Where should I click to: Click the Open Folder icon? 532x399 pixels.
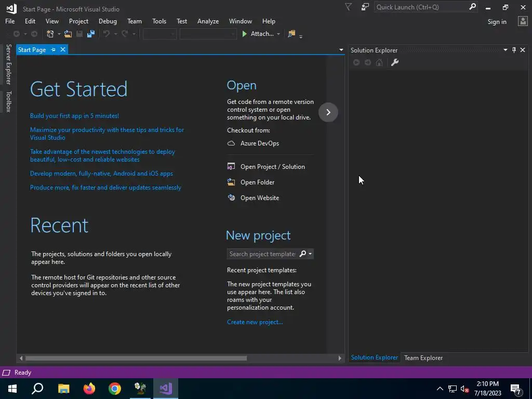[231, 182]
